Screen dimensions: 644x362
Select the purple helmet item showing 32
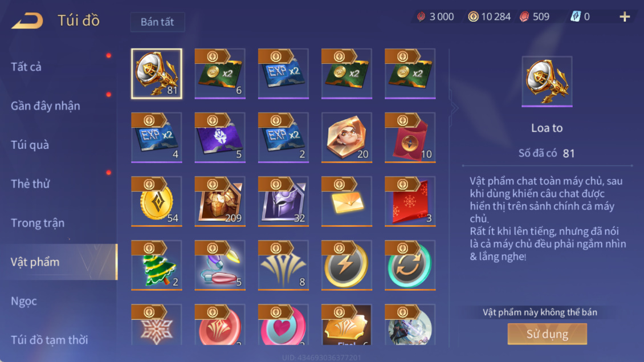pos(283,201)
